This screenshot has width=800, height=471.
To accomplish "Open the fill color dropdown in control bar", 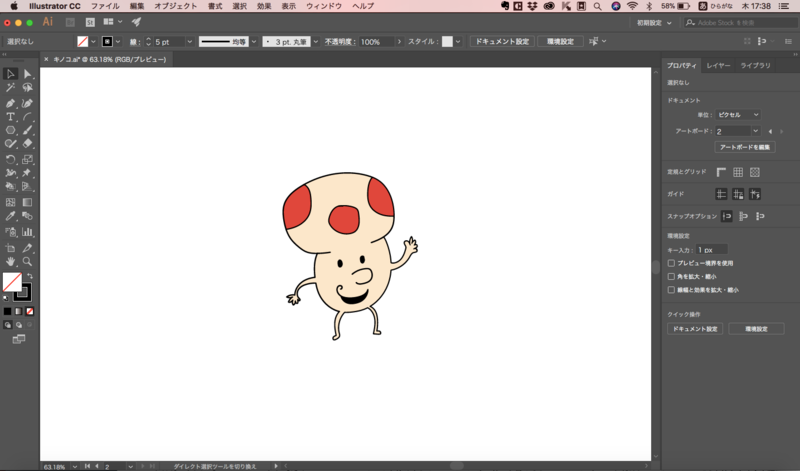I will (x=93, y=42).
